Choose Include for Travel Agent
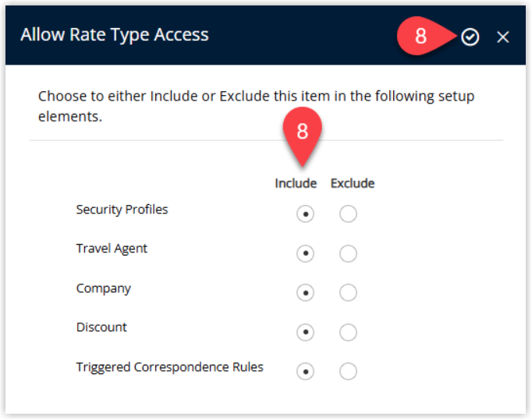Image resolution: width=532 pixels, height=420 pixels. [305, 253]
